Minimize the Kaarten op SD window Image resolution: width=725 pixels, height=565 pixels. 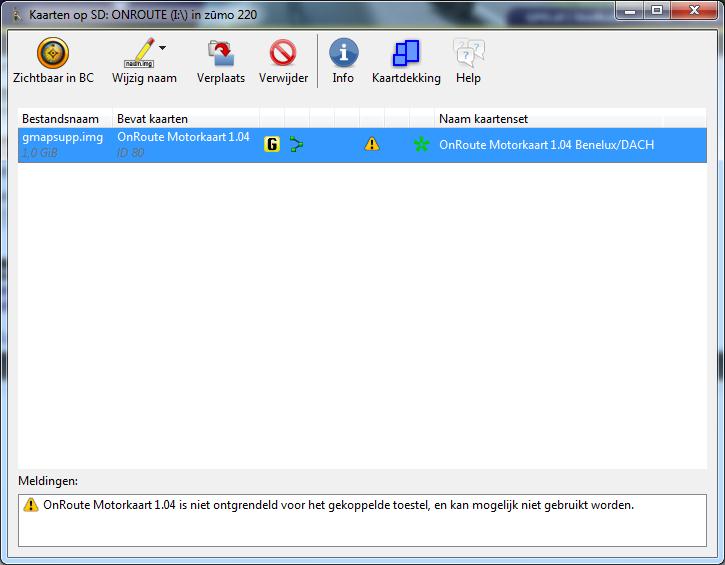tap(629, 10)
